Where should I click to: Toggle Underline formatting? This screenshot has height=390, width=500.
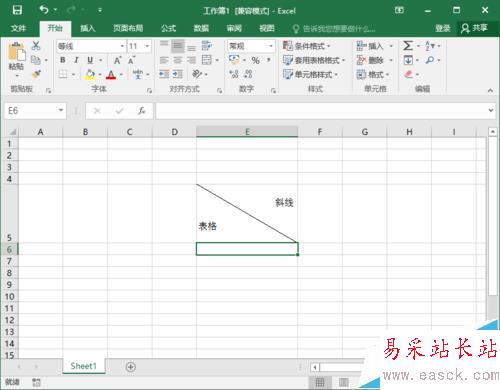click(x=90, y=60)
